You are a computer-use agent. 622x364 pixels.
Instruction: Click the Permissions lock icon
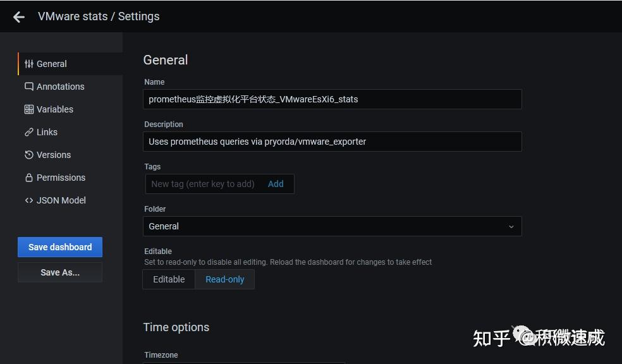point(29,178)
